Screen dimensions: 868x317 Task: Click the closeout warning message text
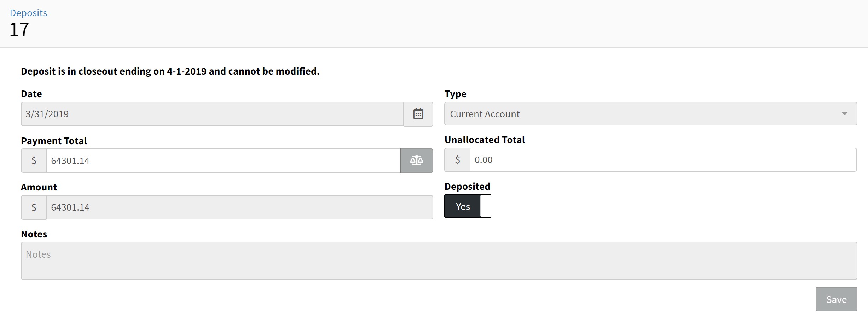[x=170, y=71]
